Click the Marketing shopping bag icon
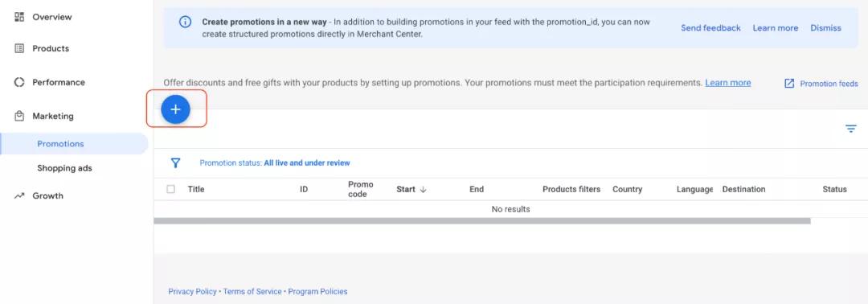 click(18, 116)
